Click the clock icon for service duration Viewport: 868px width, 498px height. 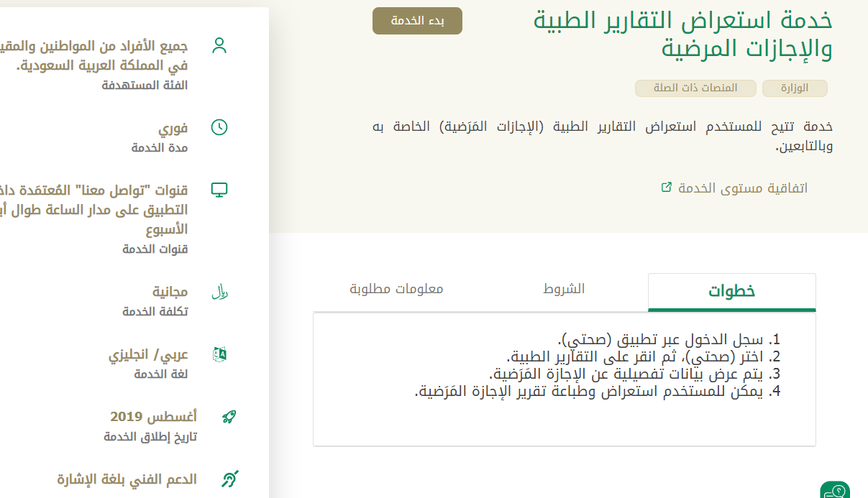pyautogui.click(x=219, y=127)
